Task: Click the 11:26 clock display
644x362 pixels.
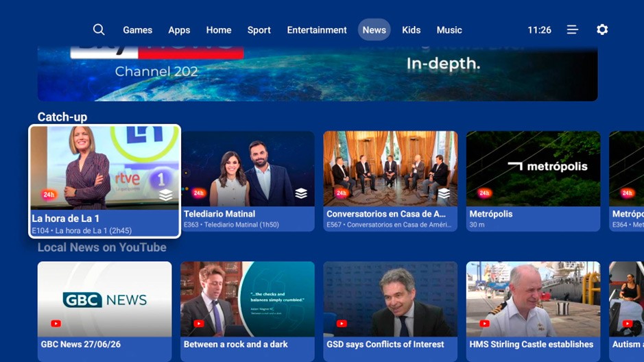Action: tap(539, 30)
